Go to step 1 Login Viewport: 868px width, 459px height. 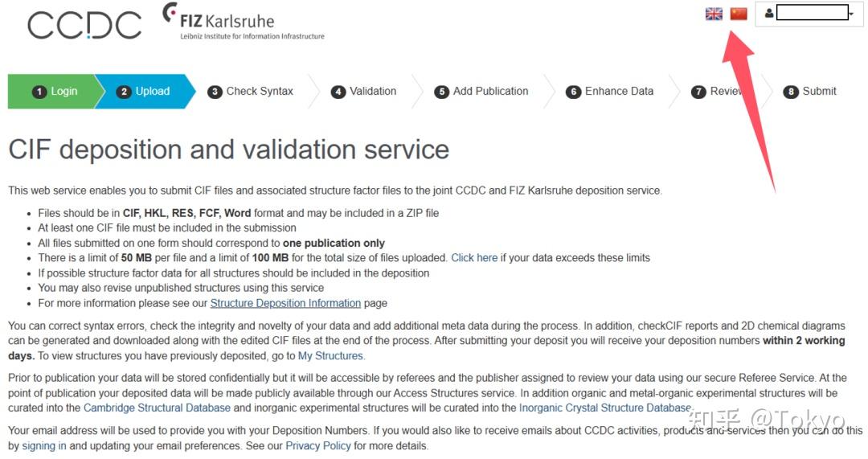pos(55,92)
